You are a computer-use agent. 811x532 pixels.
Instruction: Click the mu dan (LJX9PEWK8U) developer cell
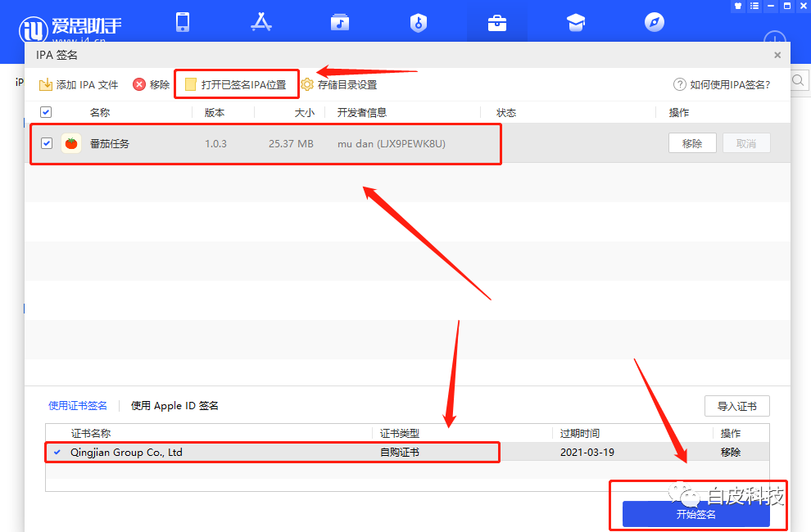point(391,144)
